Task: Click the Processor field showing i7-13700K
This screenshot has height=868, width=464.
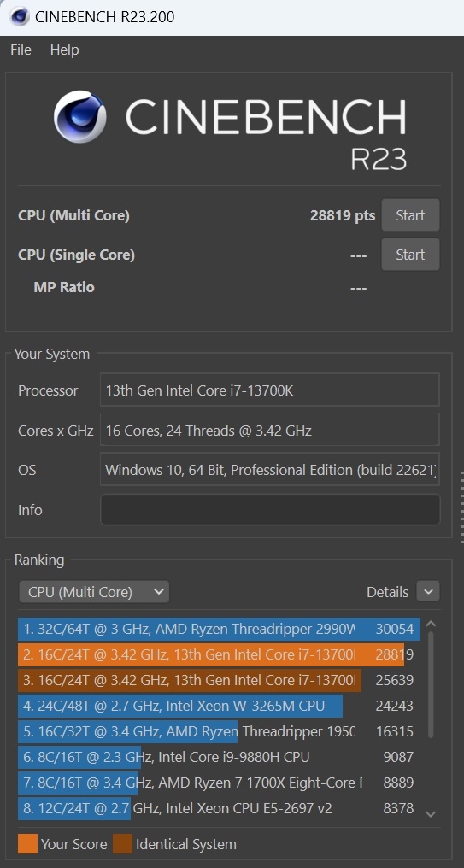Action: tap(270, 390)
